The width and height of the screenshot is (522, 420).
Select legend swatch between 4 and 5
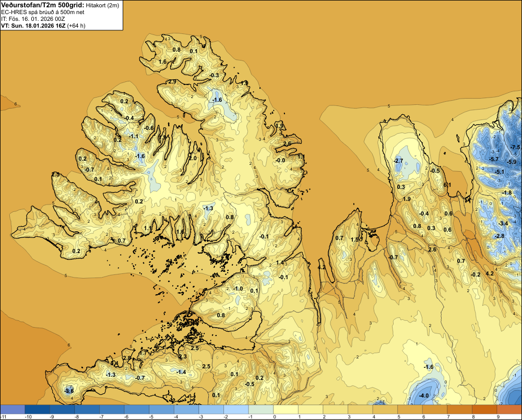(385, 409)
